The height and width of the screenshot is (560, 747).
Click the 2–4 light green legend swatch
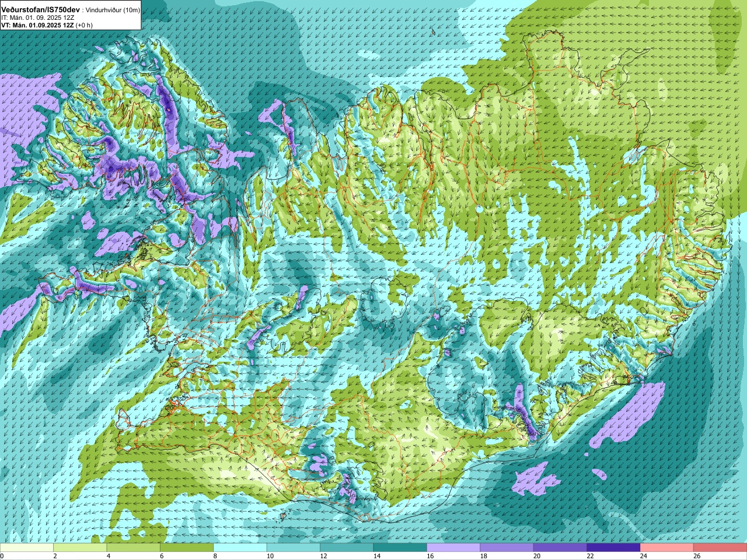pyautogui.click(x=80, y=548)
